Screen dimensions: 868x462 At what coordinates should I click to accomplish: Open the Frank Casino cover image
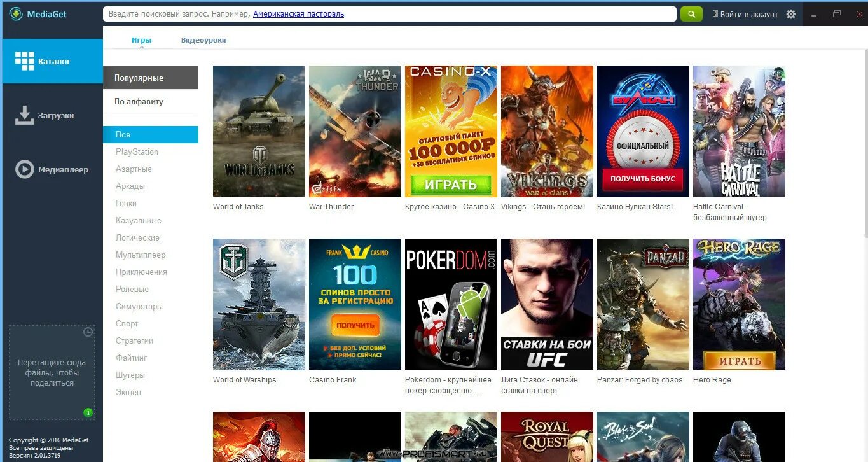click(355, 304)
